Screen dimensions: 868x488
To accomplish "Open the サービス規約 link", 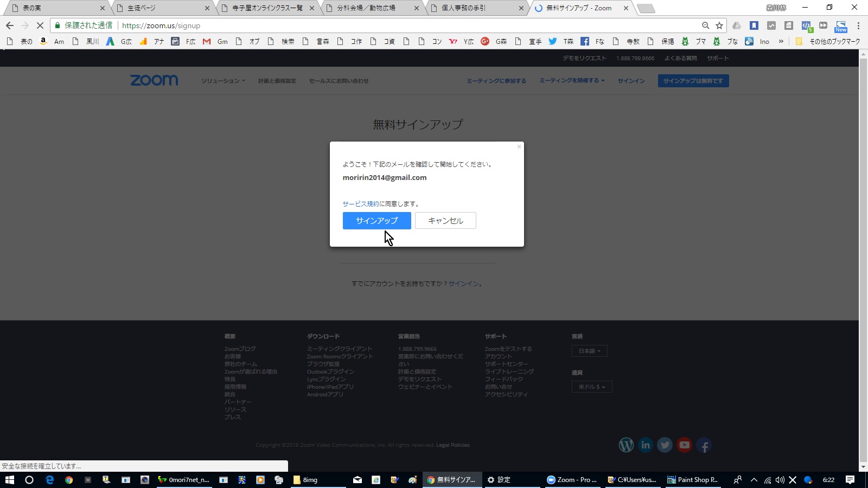I will pyautogui.click(x=361, y=204).
